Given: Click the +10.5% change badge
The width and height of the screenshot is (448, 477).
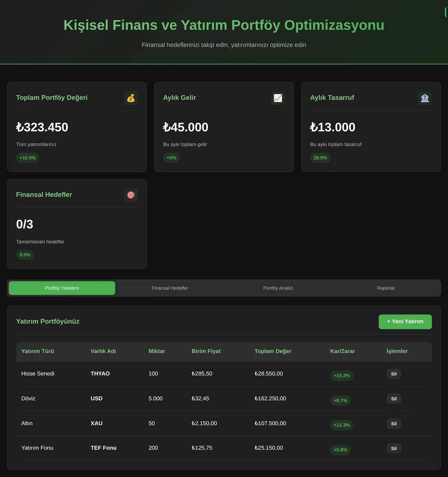Looking at the screenshot, I should [28, 158].
